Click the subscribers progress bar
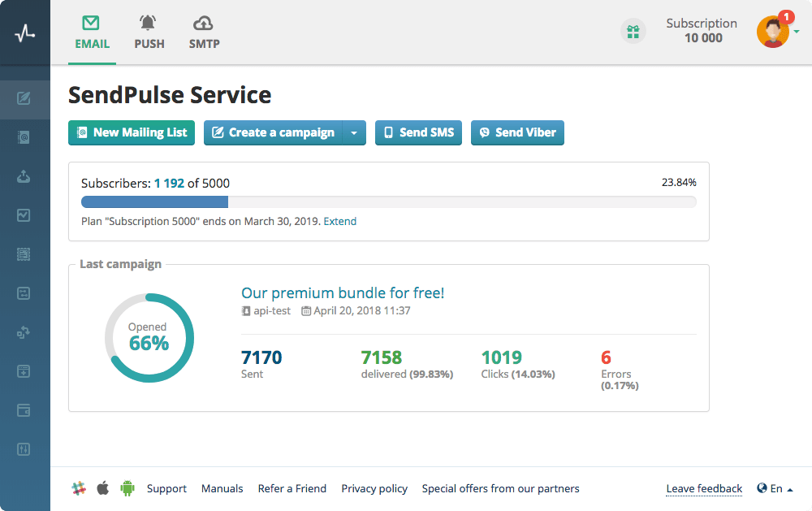Screen dimensions: 812x511 [x=388, y=202]
